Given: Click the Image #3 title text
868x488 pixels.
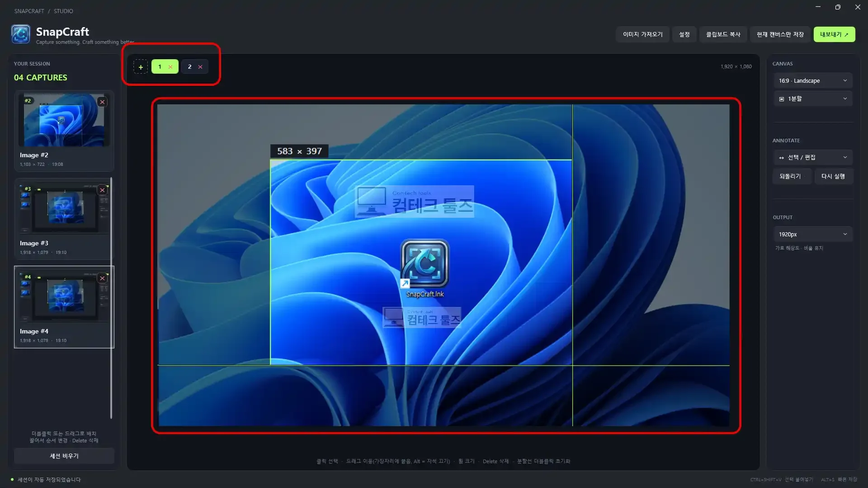Looking at the screenshot, I should coord(34,244).
